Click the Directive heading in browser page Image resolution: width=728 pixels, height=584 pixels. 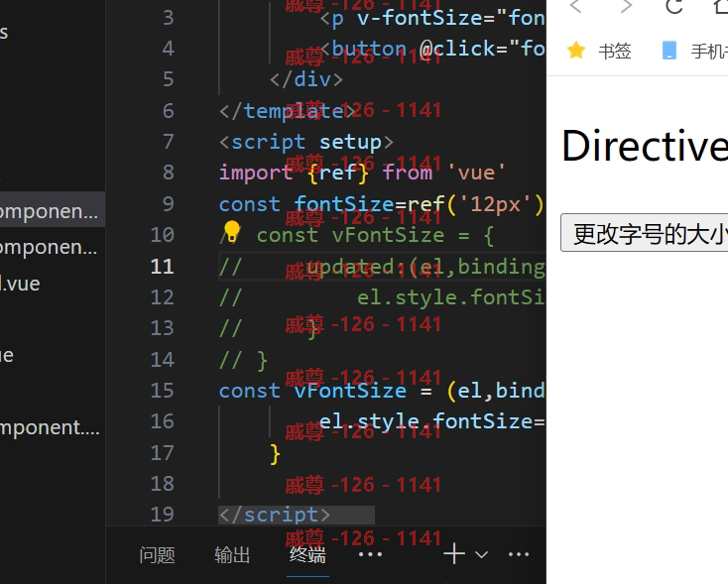point(645,146)
